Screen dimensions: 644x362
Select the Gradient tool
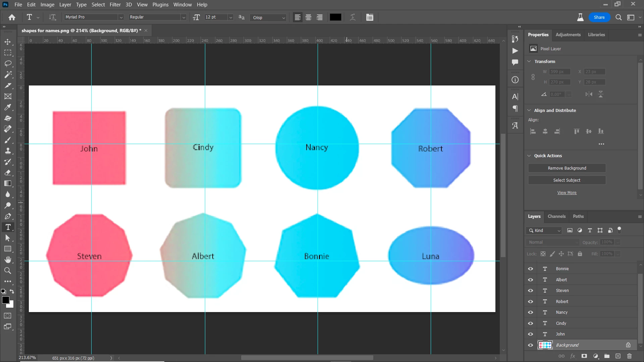[x=8, y=183]
